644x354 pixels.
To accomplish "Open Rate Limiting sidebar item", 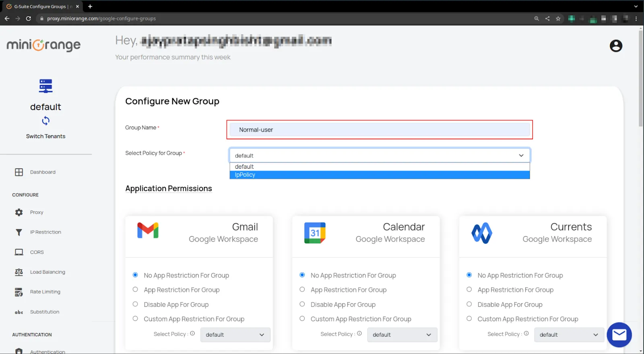I will coord(45,292).
